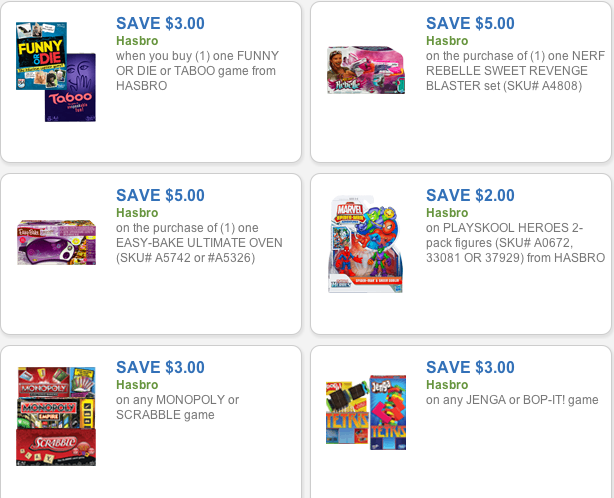This screenshot has width=614, height=498.
Task: Click the EASY-BAKE ULTIMATE OVEN description text
Action: click(x=199, y=243)
